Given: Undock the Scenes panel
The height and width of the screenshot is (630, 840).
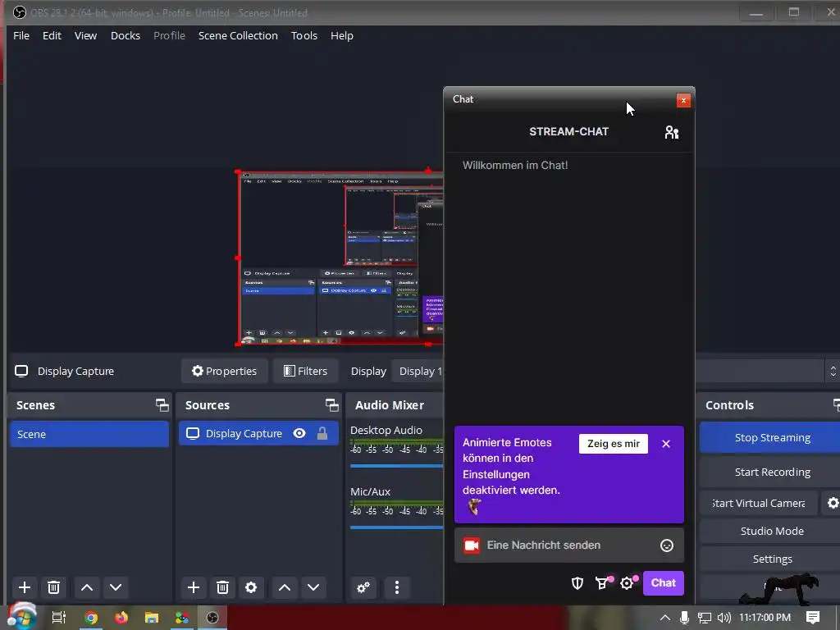Looking at the screenshot, I should [x=162, y=405].
